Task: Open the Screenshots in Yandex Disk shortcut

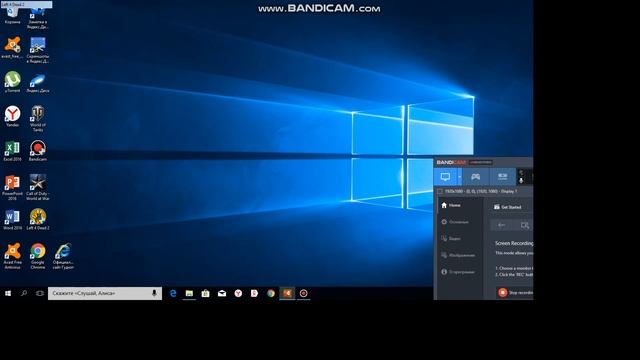Action: click(x=38, y=50)
